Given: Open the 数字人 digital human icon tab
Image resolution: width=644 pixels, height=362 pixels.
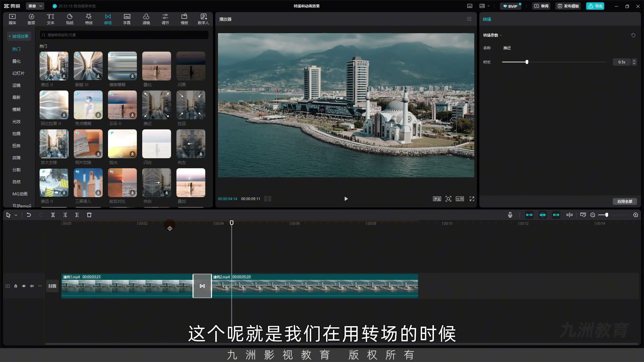Looking at the screenshot, I should (203, 19).
